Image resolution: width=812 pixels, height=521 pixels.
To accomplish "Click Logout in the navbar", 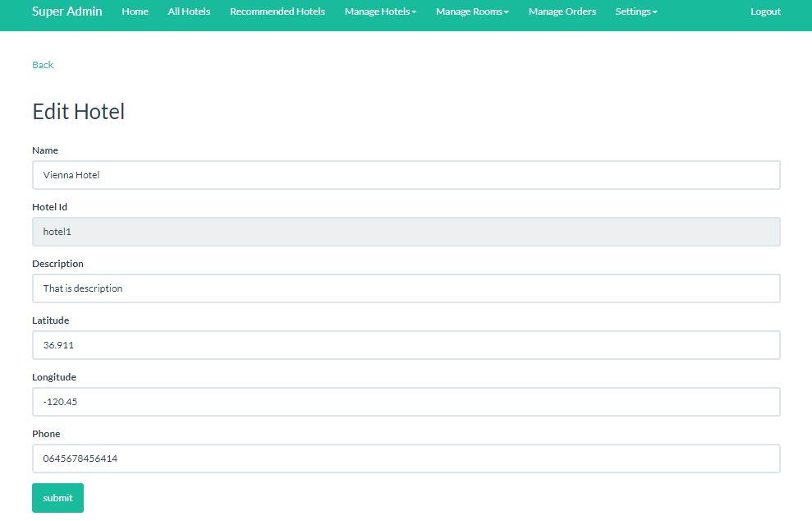I will tap(765, 12).
